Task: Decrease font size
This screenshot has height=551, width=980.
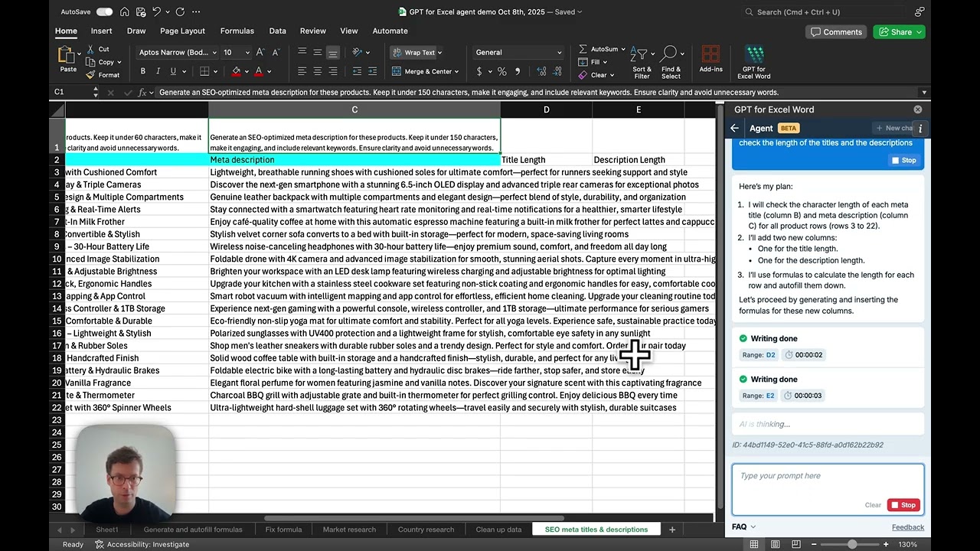Action: coord(275,52)
